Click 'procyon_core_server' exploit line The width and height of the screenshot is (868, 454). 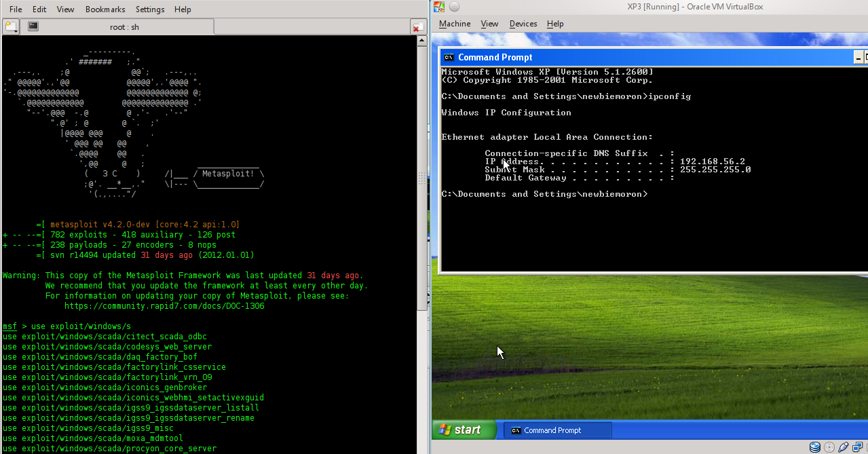pyautogui.click(x=109, y=449)
